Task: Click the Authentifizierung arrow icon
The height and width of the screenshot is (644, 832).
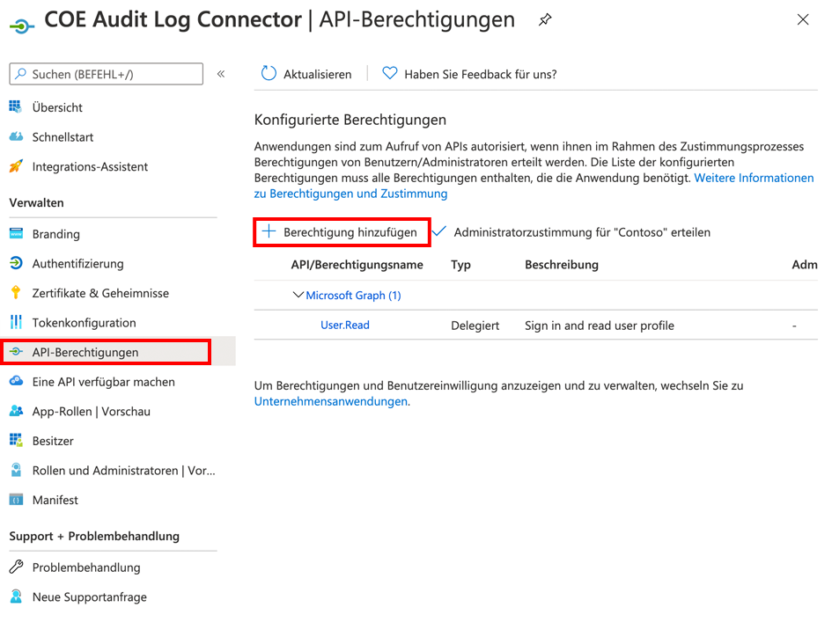Action: [16, 263]
